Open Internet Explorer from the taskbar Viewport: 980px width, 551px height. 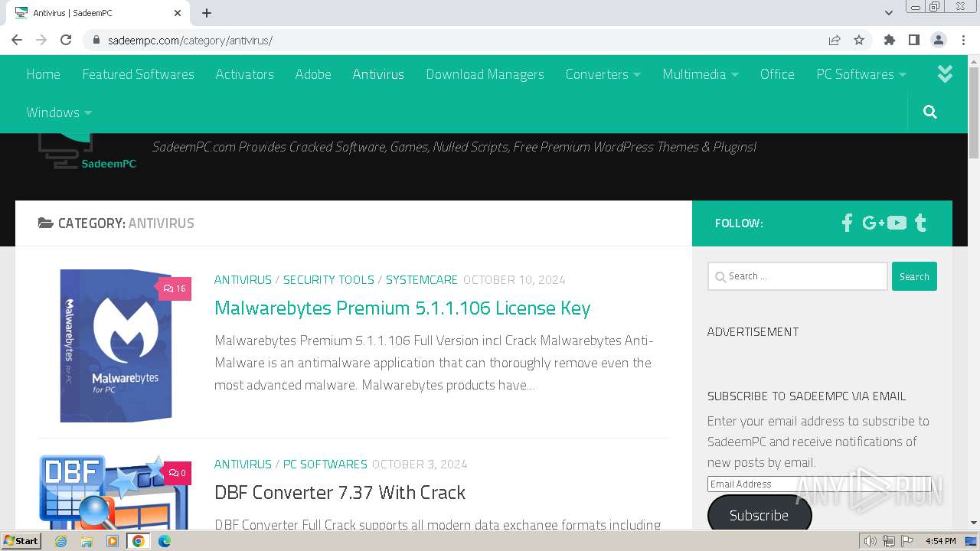tap(60, 541)
